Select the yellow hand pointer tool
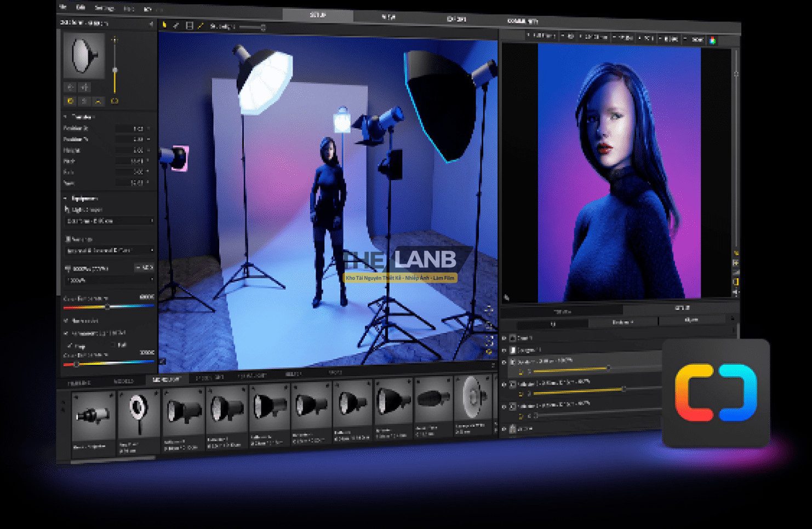This screenshot has width=812, height=529. coord(164,25)
